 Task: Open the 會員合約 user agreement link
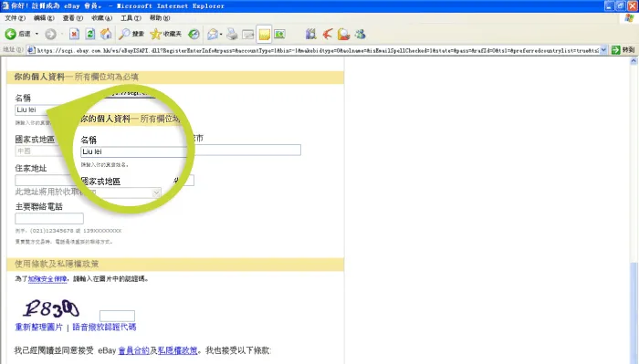tap(133, 350)
